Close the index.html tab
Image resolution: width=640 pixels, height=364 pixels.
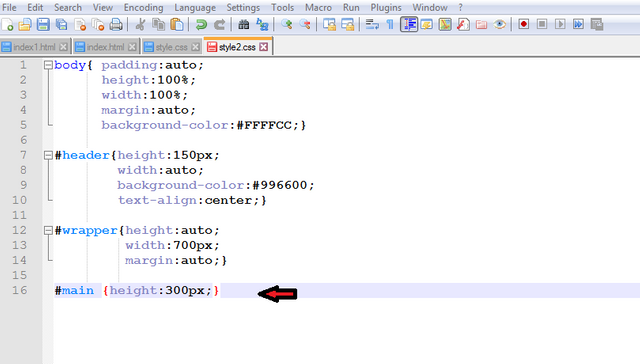(132, 47)
